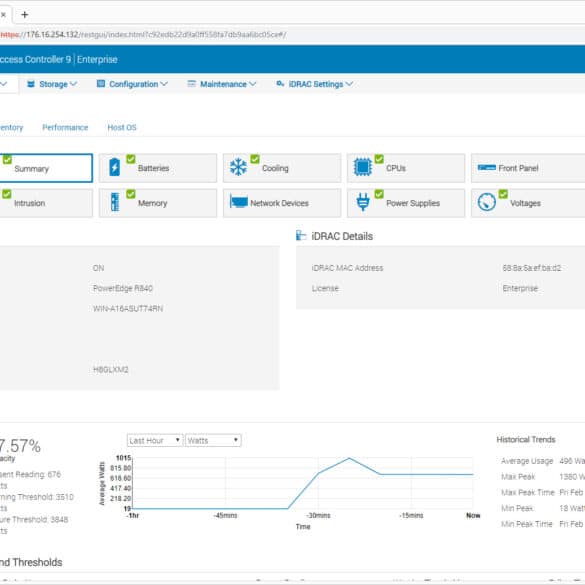The image size is (585, 585).
Task: Open the Memory health tile
Action: point(158,203)
